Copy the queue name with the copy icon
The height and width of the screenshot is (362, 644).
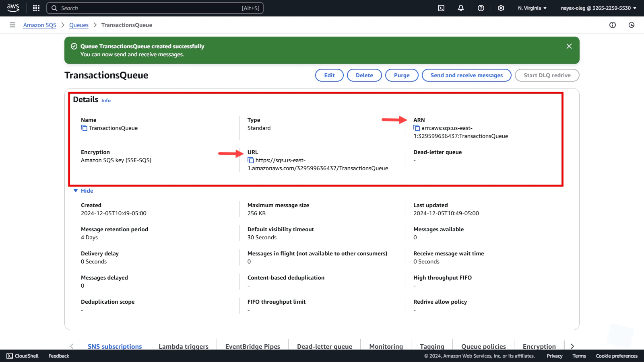[x=84, y=128]
